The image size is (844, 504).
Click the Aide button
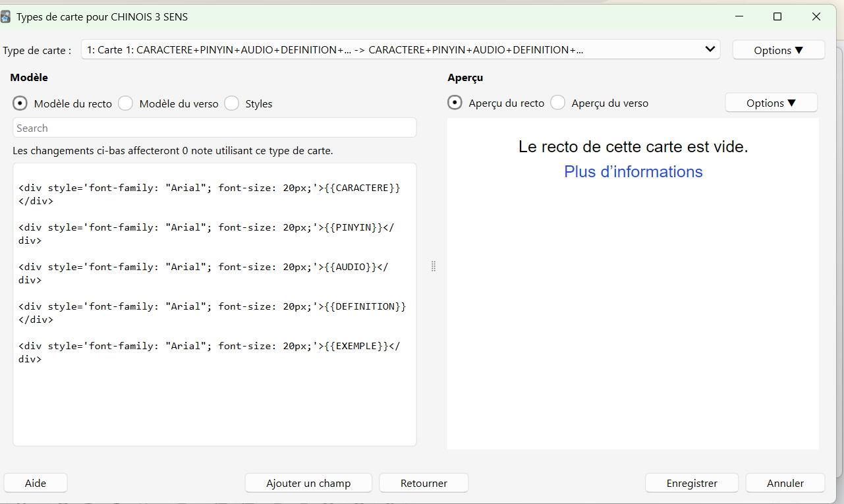36,483
